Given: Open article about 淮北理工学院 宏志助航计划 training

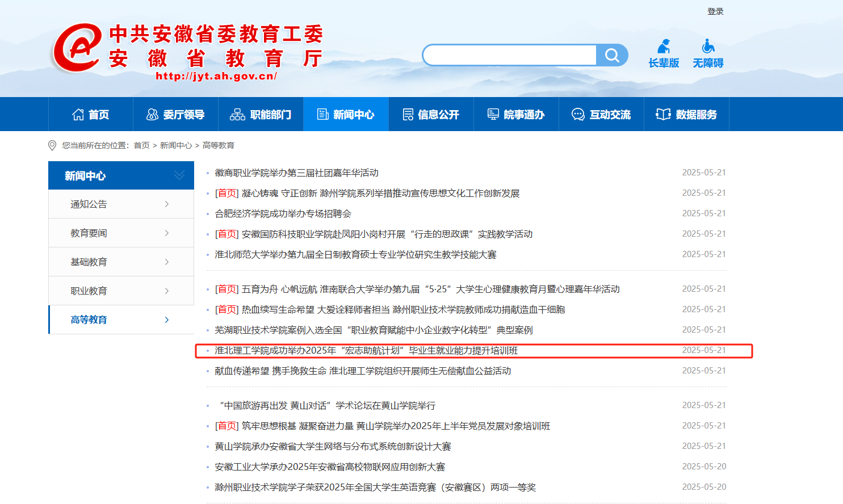Looking at the screenshot, I should [x=366, y=351].
